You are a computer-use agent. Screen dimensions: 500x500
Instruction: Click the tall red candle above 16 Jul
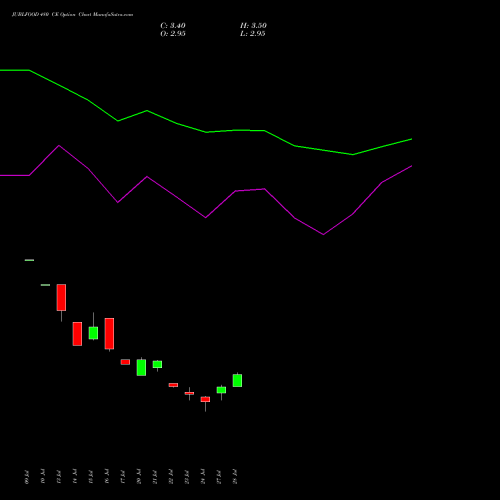point(109,334)
